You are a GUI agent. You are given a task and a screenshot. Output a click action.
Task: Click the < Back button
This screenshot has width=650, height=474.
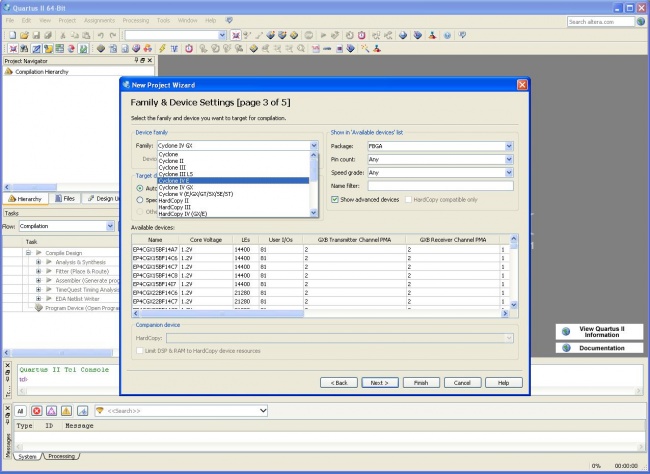click(339, 383)
